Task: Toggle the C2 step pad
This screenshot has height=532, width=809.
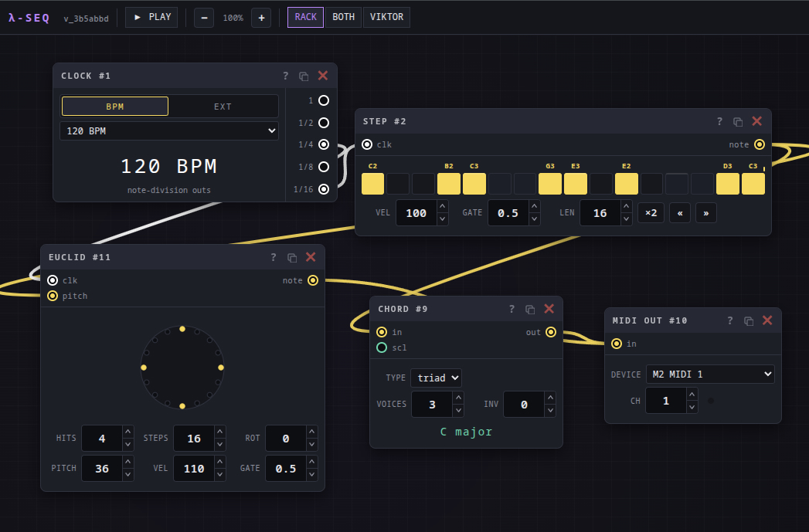Action: [x=372, y=184]
